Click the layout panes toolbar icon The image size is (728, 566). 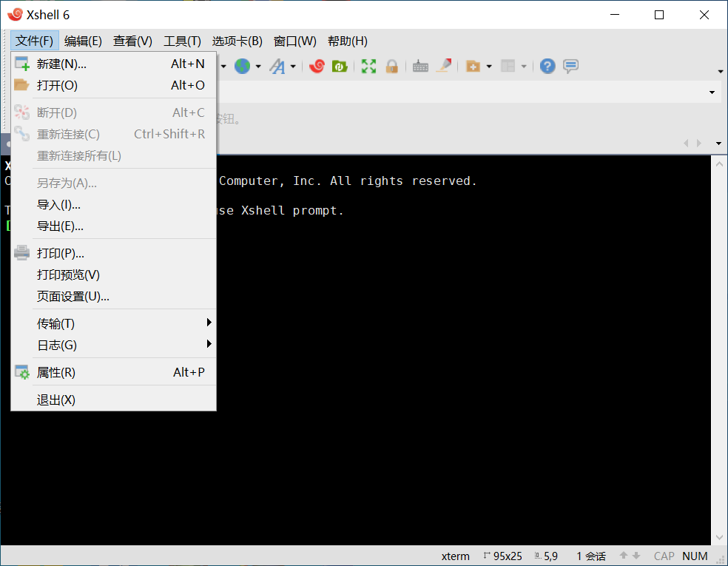(508, 67)
